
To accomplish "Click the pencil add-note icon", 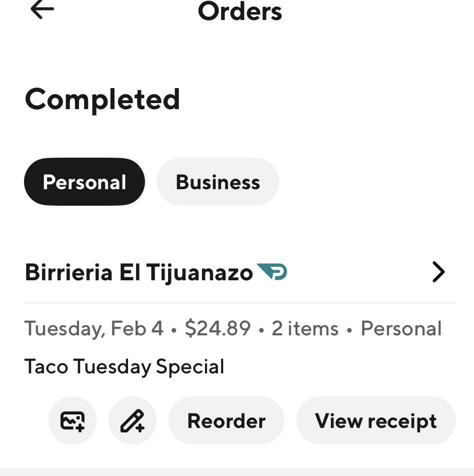I will (x=132, y=421).
